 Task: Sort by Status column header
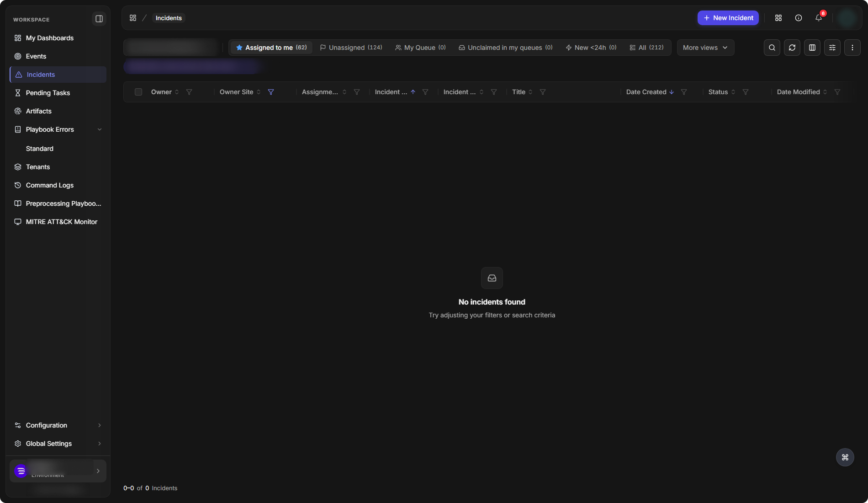coord(722,92)
